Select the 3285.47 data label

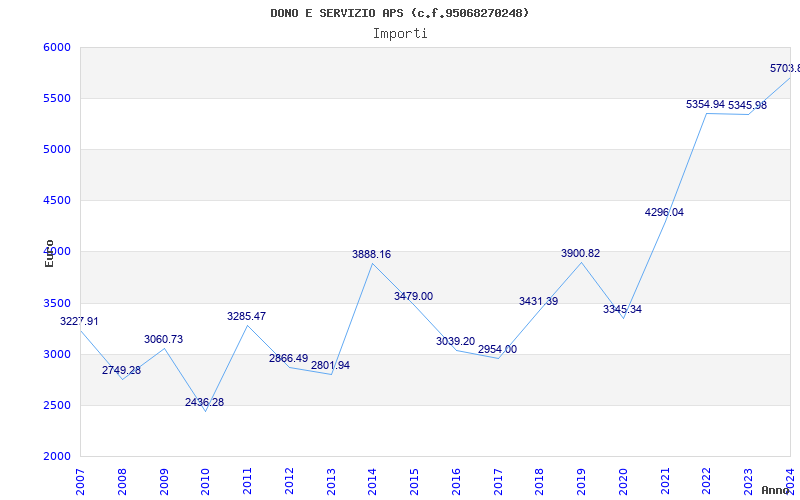pyautogui.click(x=246, y=316)
